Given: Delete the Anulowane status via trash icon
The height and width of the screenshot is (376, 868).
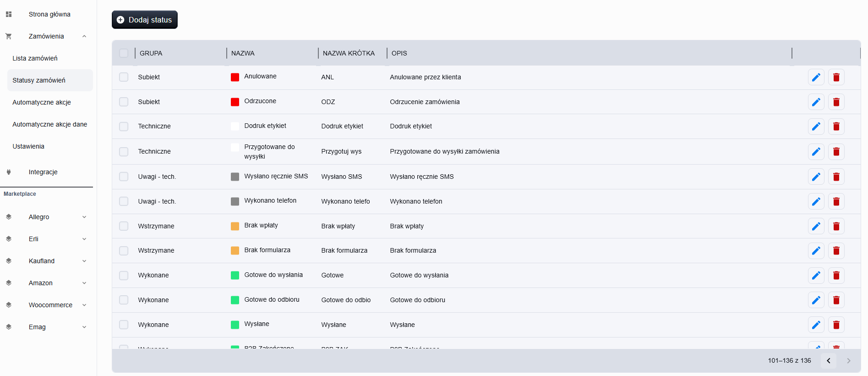Looking at the screenshot, I should point(836,77).
